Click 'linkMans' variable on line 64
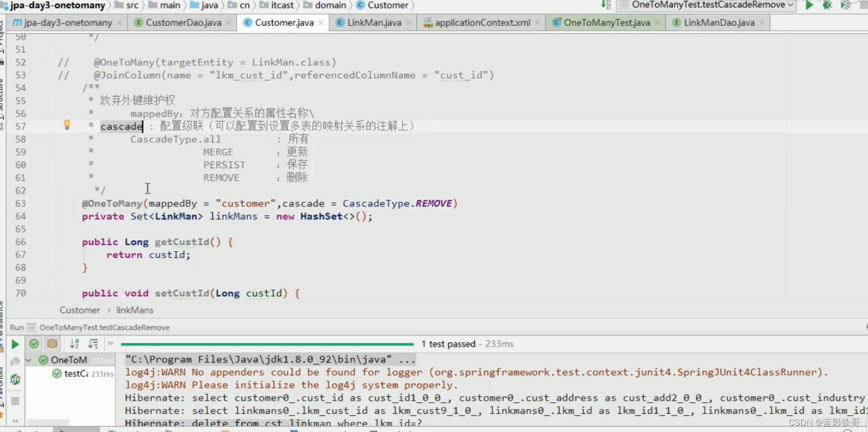This screenshot has height=432, width=868. coord(234,217)
